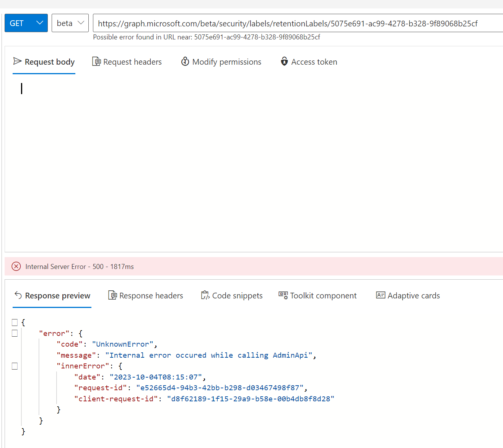Screen dimensions: 503x448
Task: Collapse the root JSON object fold box
Action: tap(15, 323)
